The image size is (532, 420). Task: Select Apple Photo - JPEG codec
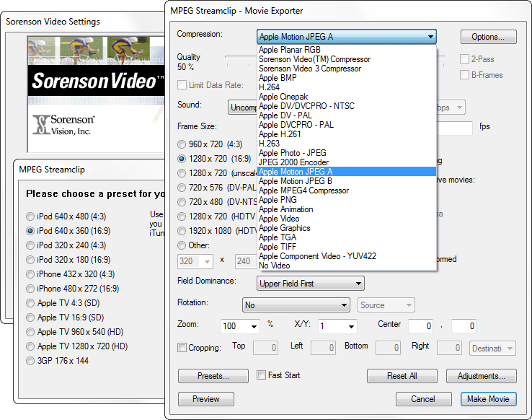[347, 153]
